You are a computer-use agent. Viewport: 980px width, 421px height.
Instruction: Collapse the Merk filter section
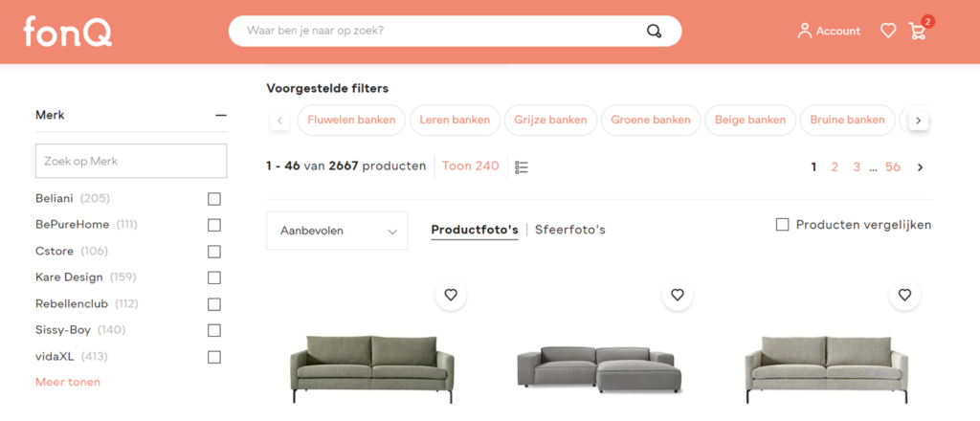[x=221, y=115]
